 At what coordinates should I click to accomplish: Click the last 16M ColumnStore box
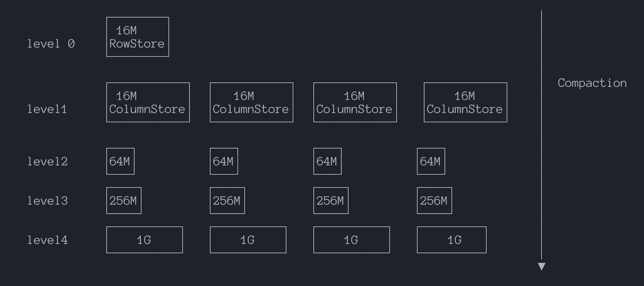(465, 103)
